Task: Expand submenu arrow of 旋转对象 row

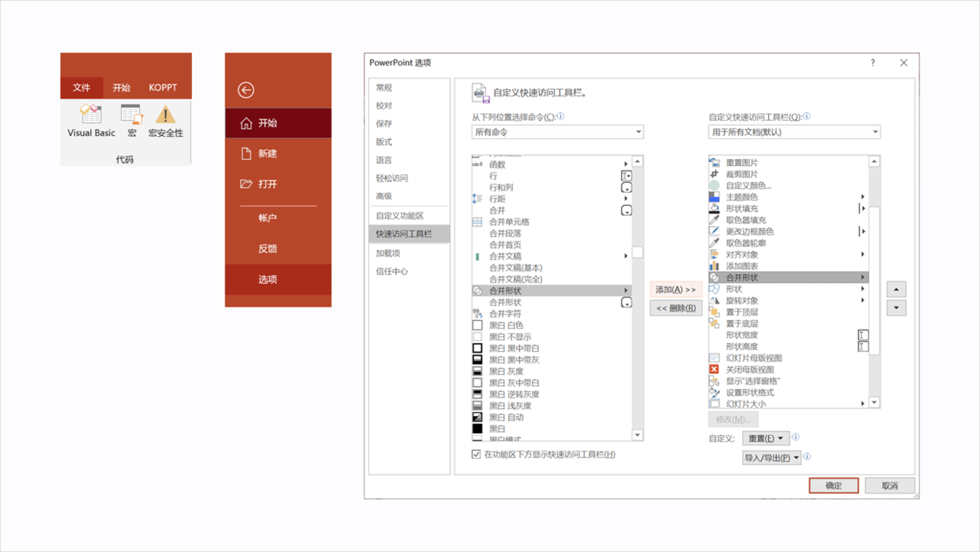Action: [x=862, y=301]
